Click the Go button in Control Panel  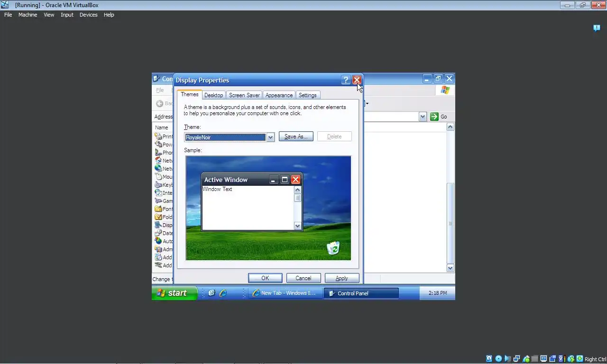point(439,117)
